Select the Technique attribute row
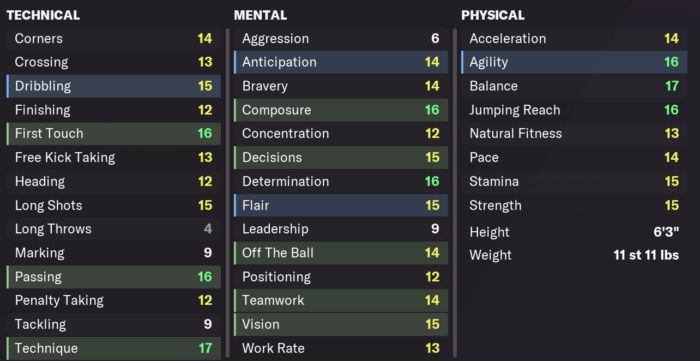Viewport: 700px width, 361px height. 113,348
